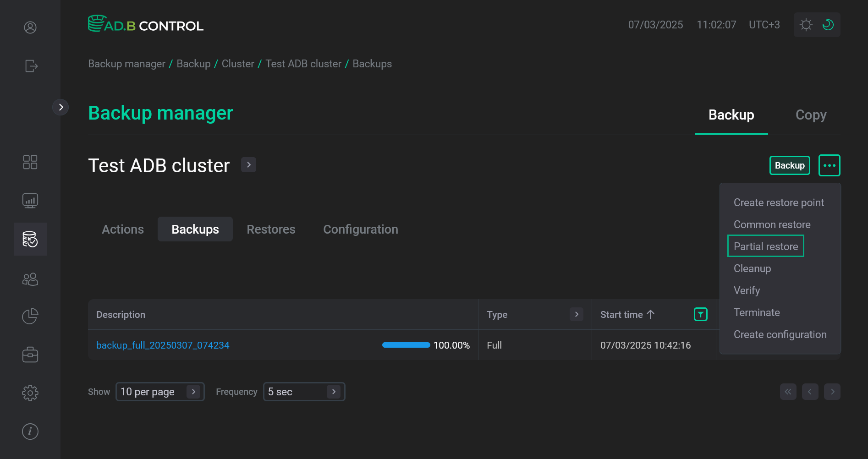Go to Backup manager breadcrumb
Image resolution: width=868 pixels, height=459 pixels.
tap(126, 64)
